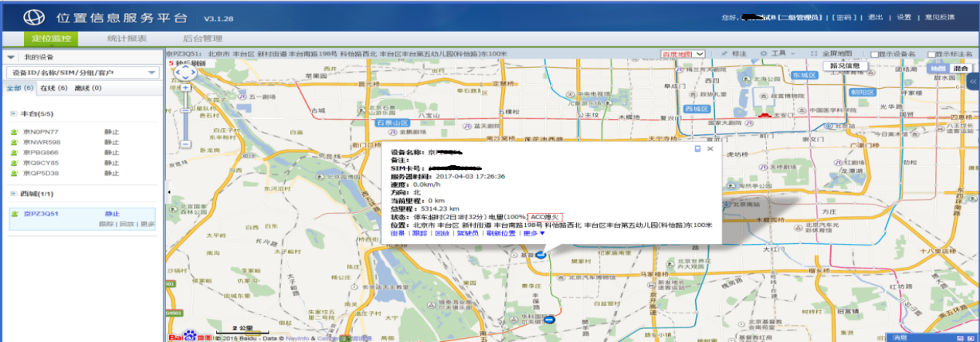This screenshot has width=980, height=342.
Task: Click the 东城区 district label on map
Action: pos(803,76)
